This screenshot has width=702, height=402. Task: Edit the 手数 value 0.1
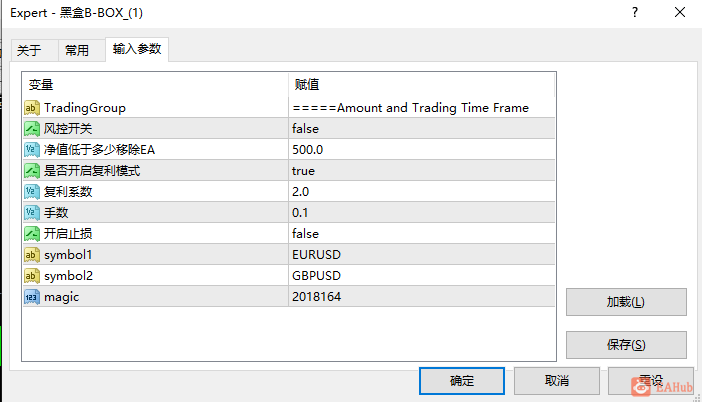click(x=422, y=213)
